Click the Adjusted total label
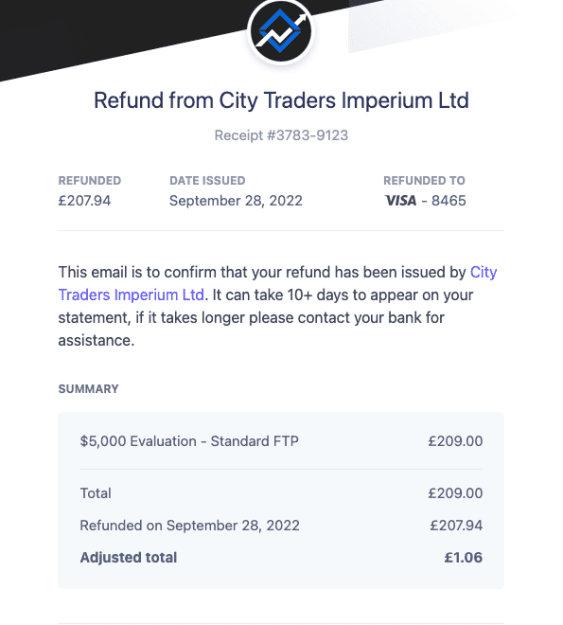This screenshot has width=563, height=625. (x=128, y=557)
